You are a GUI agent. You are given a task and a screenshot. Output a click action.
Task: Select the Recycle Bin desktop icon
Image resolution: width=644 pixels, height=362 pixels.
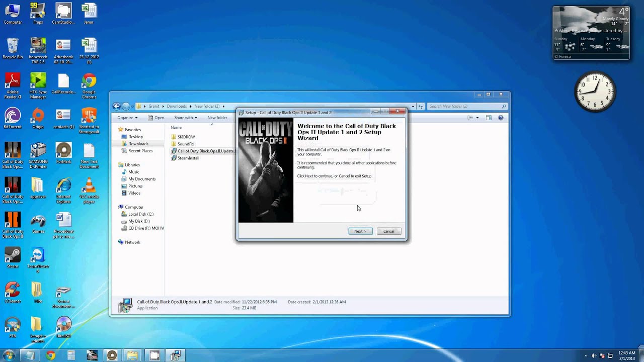pos(13,48)
